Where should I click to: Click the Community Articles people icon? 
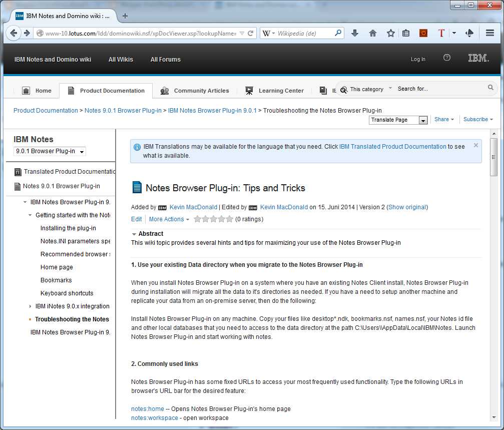tap(165, 91)
